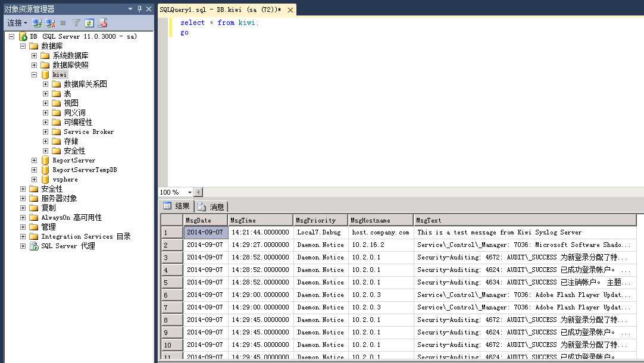Open the 连接 dropdown in Object Explorer

click(17, 23)
